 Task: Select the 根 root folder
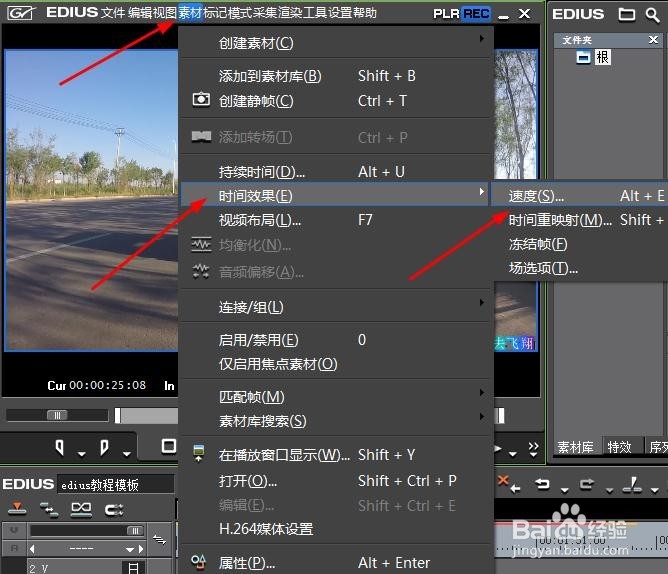coord(602,57)
